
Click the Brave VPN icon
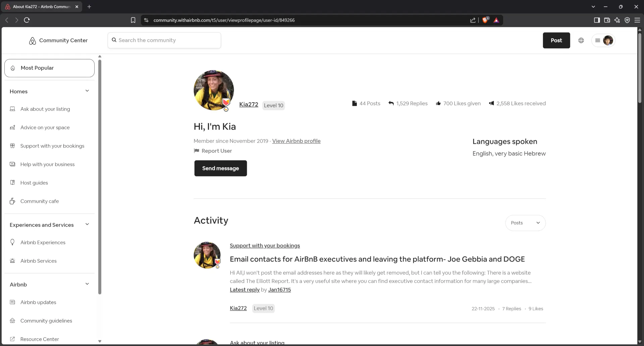[627, 20]
